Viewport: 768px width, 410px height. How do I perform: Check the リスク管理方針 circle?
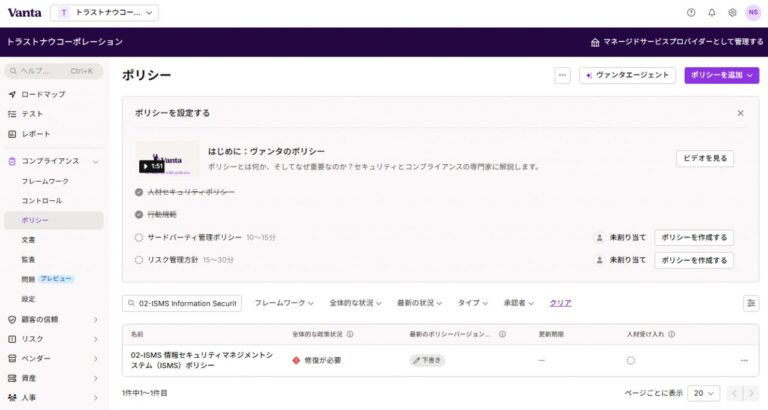pyautogui.click(x=139, y=260)
